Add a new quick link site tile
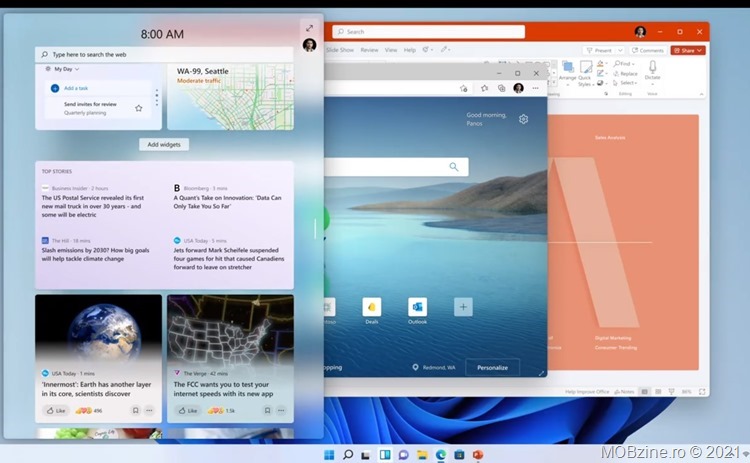Viewport: 750px width, 463px height. point(463,307)
